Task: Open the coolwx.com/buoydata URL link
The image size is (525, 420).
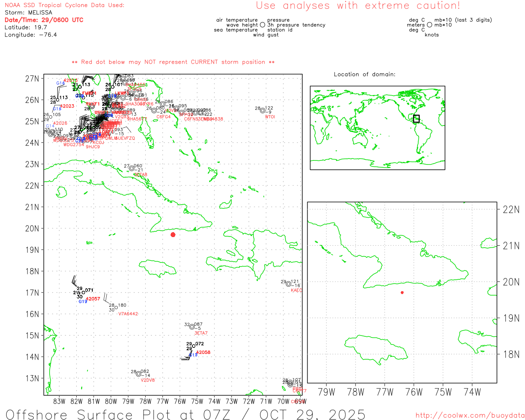Action: point(470,415)
